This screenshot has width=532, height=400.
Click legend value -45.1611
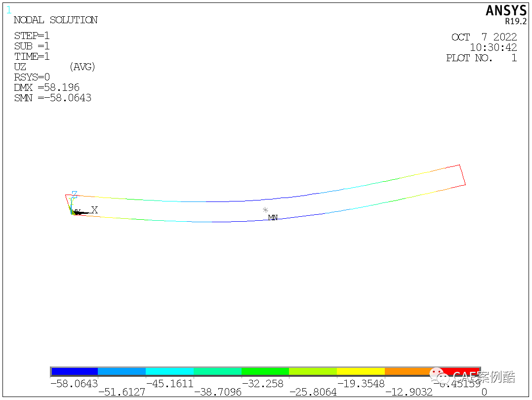(169, 384)
